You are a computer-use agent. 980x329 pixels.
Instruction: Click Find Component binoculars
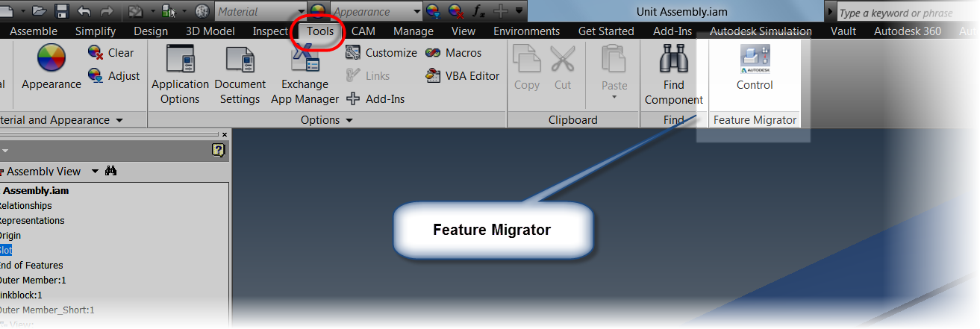pyautogui.click(x=674, y=75)
